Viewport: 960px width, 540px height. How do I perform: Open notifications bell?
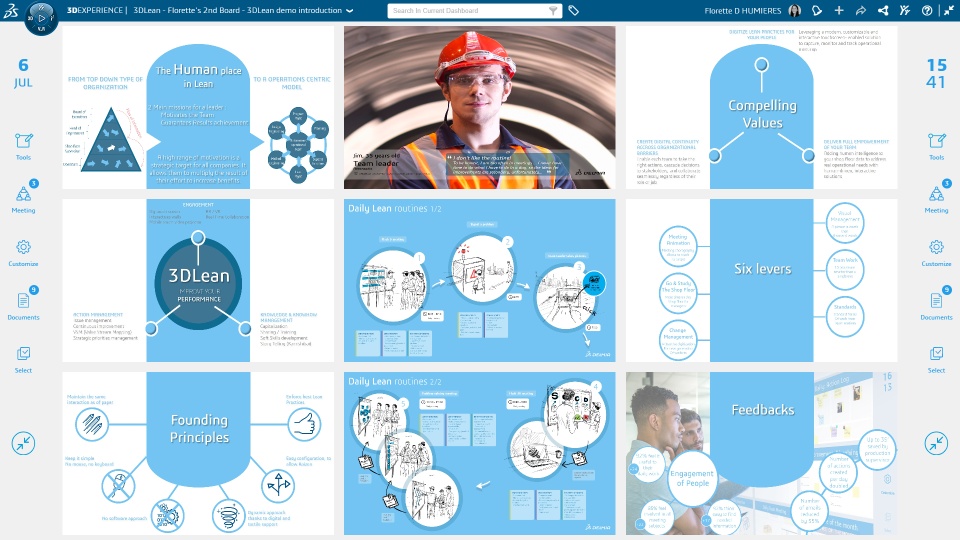pyautogui.click(x=817, y=10)
